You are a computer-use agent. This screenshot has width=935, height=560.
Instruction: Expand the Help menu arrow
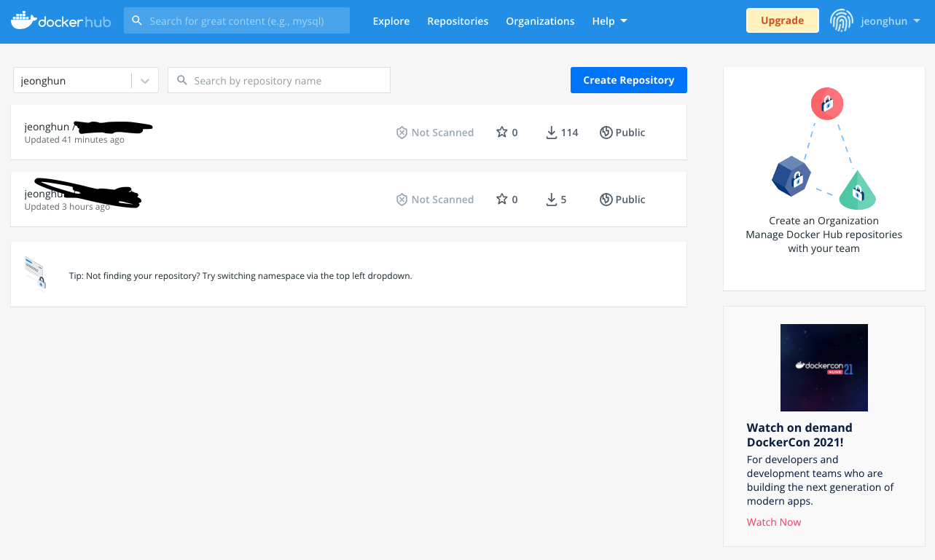point(624,21)
